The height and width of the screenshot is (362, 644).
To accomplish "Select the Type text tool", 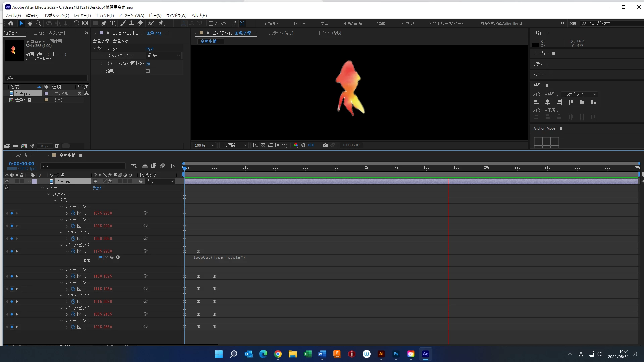I will coord(112,23).
